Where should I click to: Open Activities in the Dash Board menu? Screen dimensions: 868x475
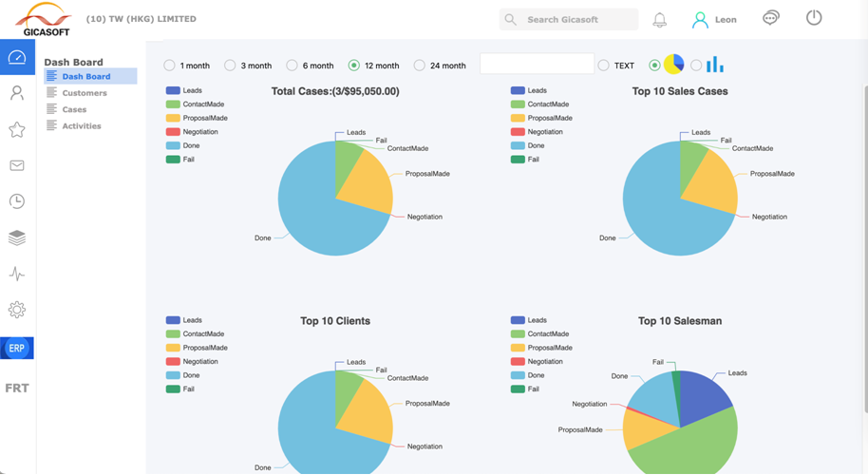(x=82, y=125)
